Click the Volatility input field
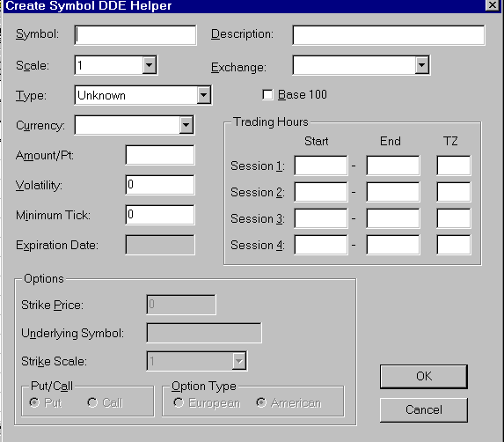The width and height of the screenshot is (504, 442). [160, 185]
